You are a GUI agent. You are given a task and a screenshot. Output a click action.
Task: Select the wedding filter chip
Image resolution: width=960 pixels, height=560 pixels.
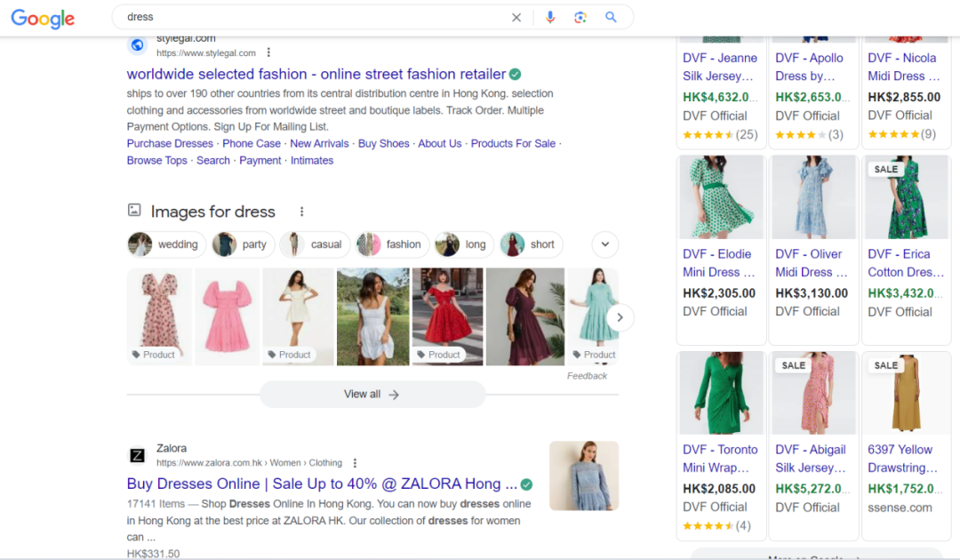[x=166, y=244]
